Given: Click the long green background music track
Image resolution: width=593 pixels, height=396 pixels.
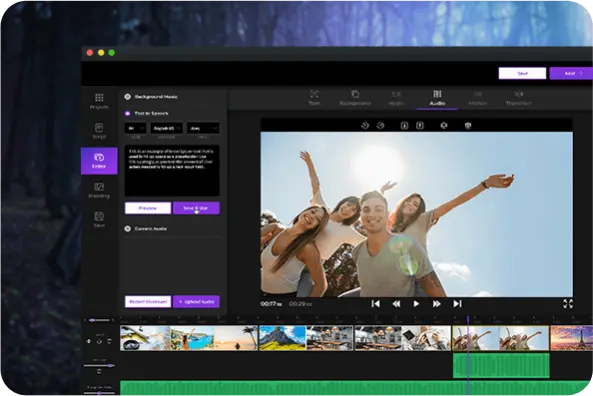Looking at the screenshot, I should [x=356, y=388].
